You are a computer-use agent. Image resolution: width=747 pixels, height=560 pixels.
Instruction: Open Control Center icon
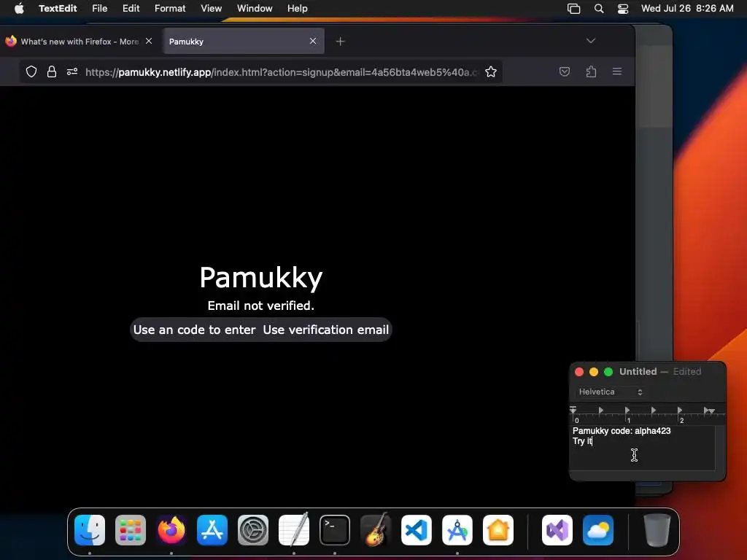pyautogui.click(x=623, y=9)
